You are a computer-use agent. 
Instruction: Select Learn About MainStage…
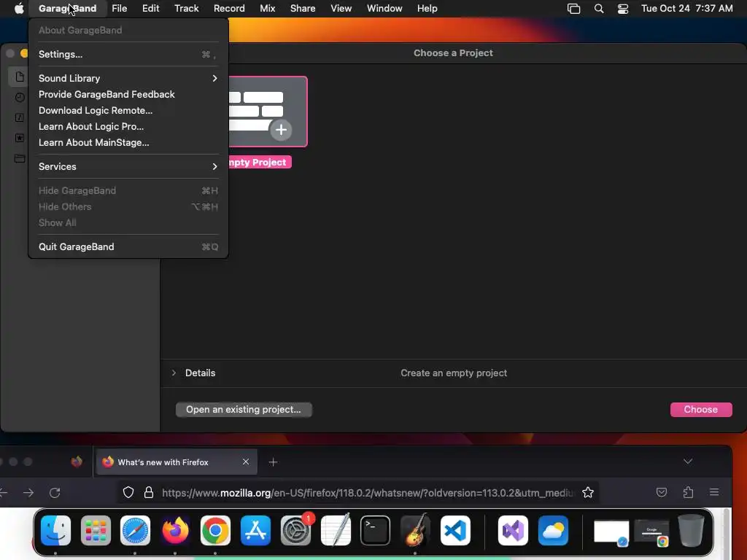(128, 143)
